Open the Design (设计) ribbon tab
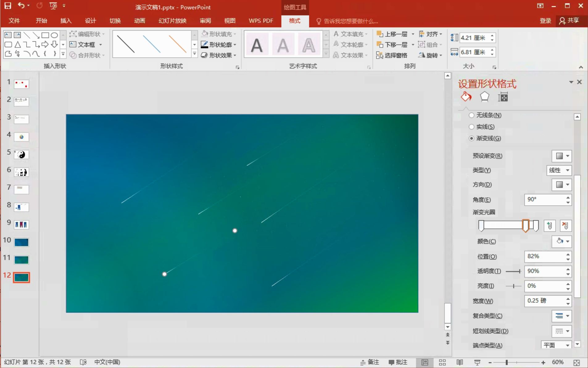 90,21
